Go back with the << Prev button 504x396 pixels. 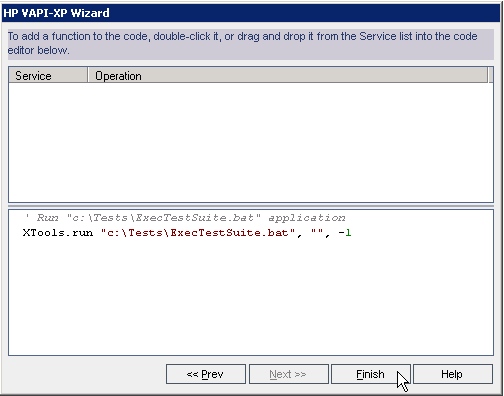coord(206,374)
